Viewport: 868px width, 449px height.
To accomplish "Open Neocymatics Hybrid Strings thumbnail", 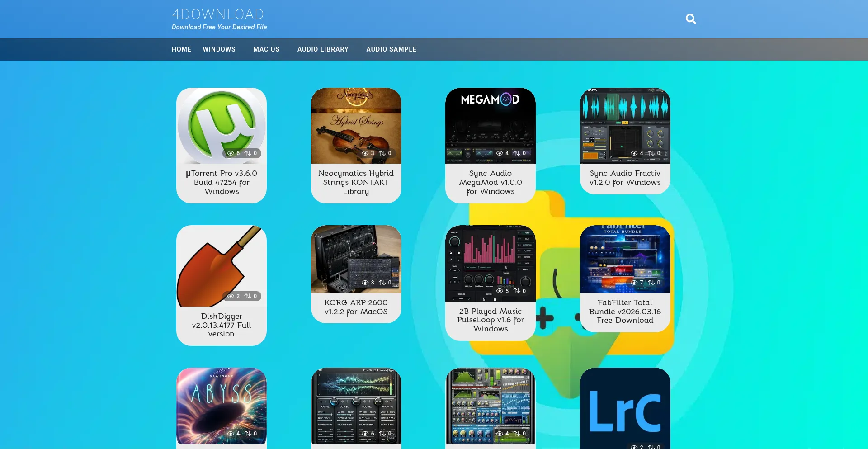I will [x=356, y=126].
